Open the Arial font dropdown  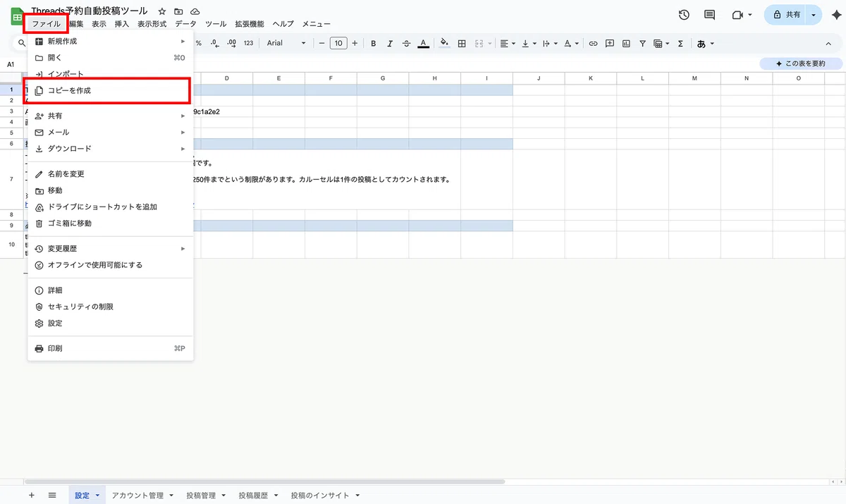click(x=286, y=43)
